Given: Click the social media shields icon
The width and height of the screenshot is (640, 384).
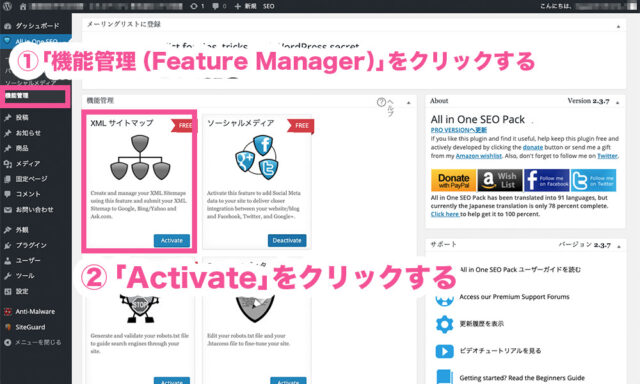Looking at the screenshot, I should coord(257,158).
